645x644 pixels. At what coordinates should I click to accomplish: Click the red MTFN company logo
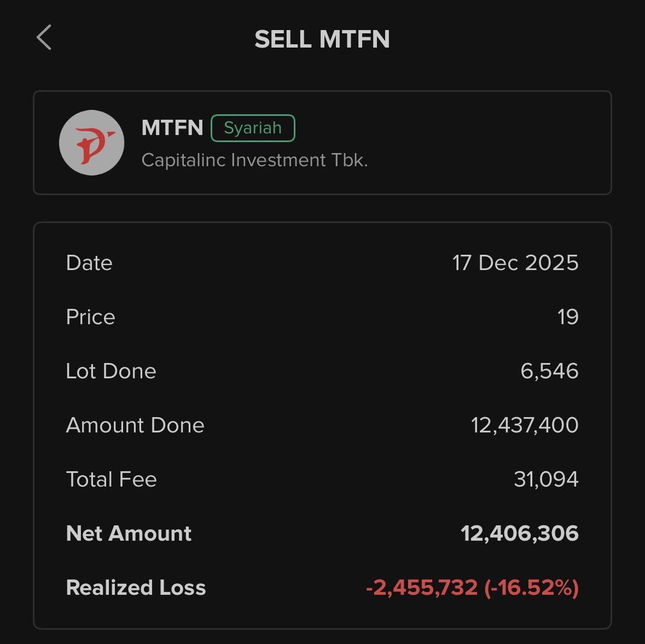91,143
